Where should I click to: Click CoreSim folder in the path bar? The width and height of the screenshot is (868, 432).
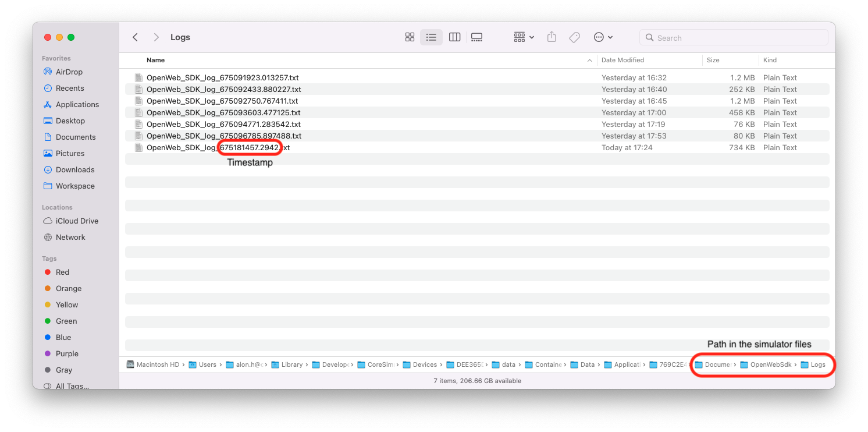point(376,364)
